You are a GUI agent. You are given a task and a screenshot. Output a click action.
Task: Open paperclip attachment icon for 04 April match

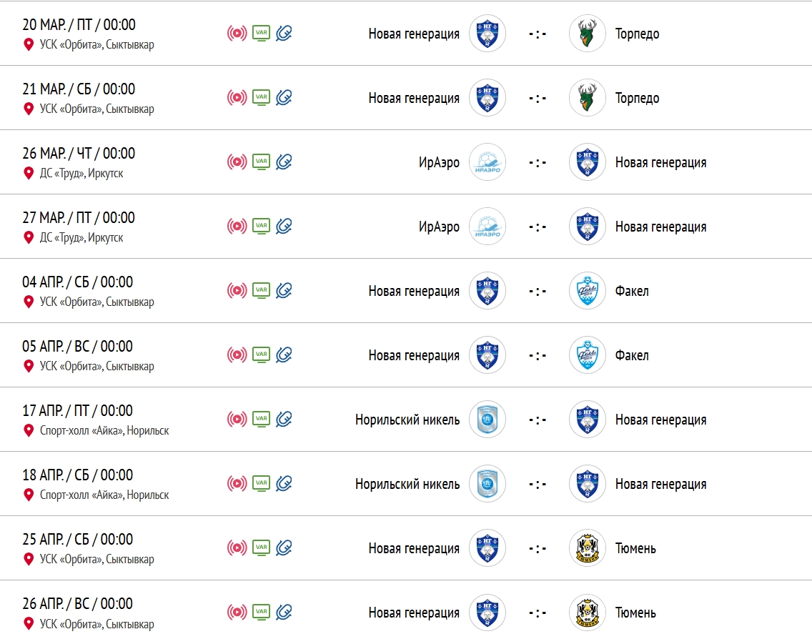tap(284, 291)
